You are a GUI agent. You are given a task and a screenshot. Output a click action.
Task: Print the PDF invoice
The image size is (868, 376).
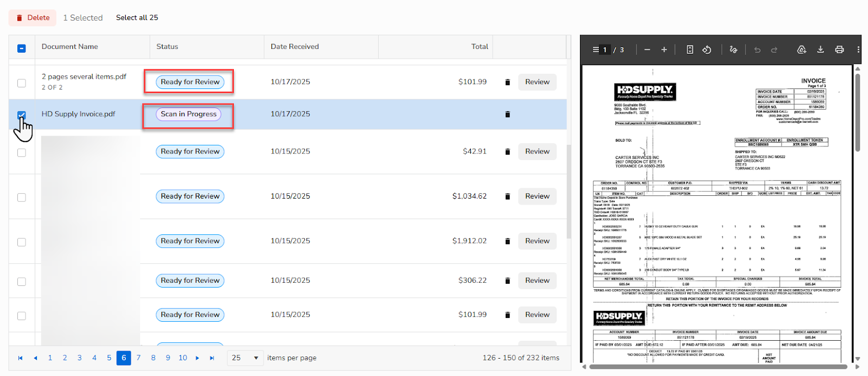point(839,49)
